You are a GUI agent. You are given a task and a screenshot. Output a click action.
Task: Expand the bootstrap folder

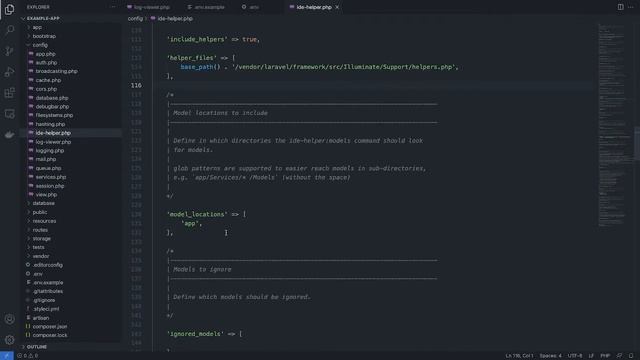44,36
